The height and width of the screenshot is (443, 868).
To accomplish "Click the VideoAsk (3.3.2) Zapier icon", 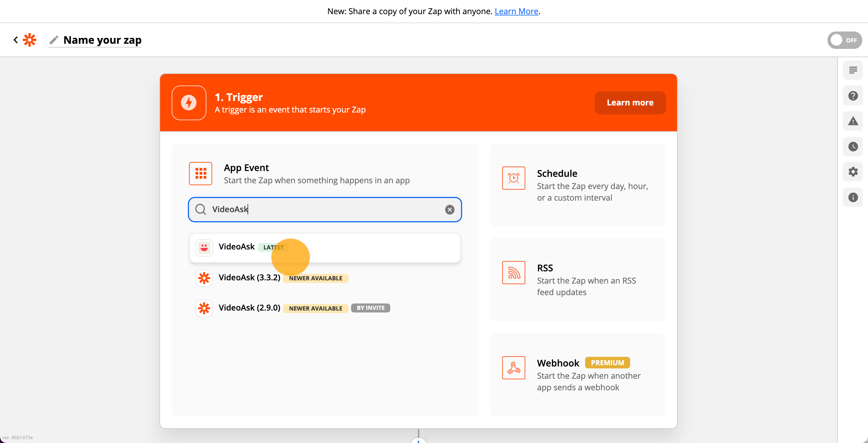I will click(204, 278).
